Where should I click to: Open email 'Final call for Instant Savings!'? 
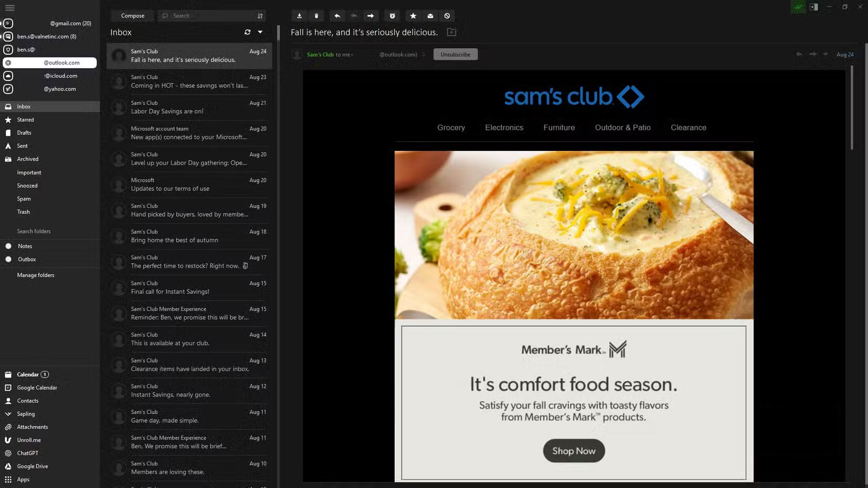[189, 288]
